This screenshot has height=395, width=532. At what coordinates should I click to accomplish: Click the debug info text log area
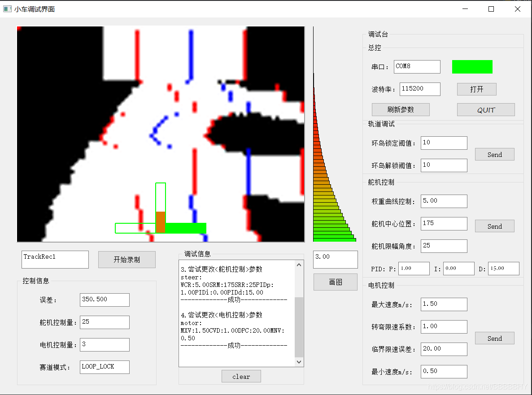(x=237, y=313)
